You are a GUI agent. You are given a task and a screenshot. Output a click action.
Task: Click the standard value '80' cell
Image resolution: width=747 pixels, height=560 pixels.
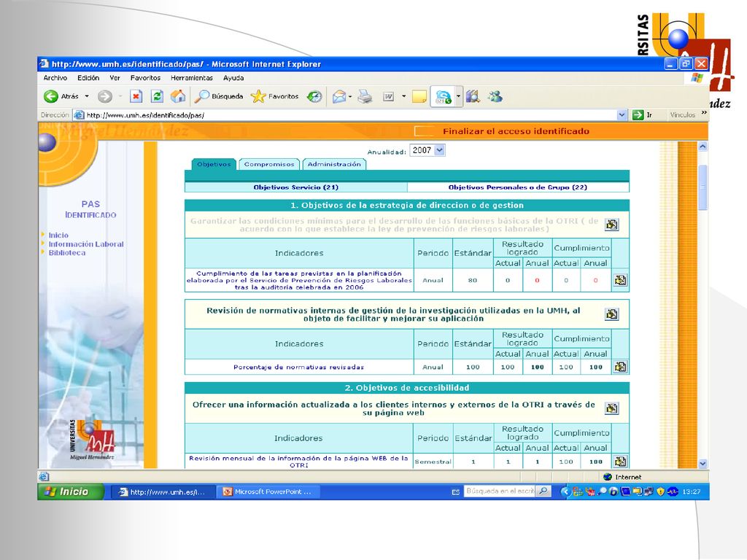[x=472, y=280]
